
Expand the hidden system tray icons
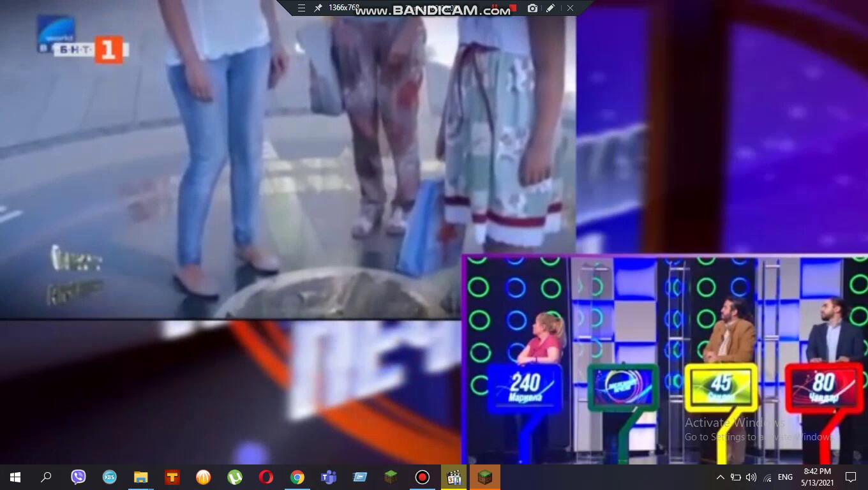tap(721, 477)
